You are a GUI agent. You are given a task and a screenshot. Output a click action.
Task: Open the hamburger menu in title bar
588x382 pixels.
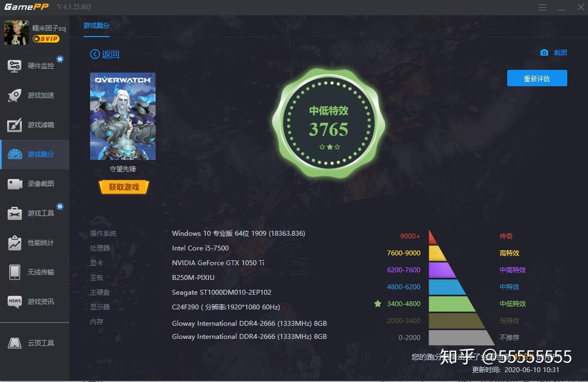(542, 7)
